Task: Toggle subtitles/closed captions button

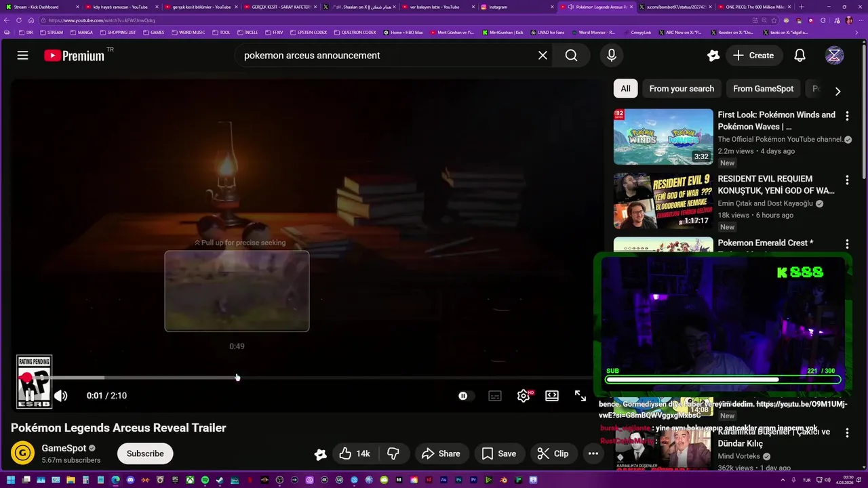Action: [495, 396]
